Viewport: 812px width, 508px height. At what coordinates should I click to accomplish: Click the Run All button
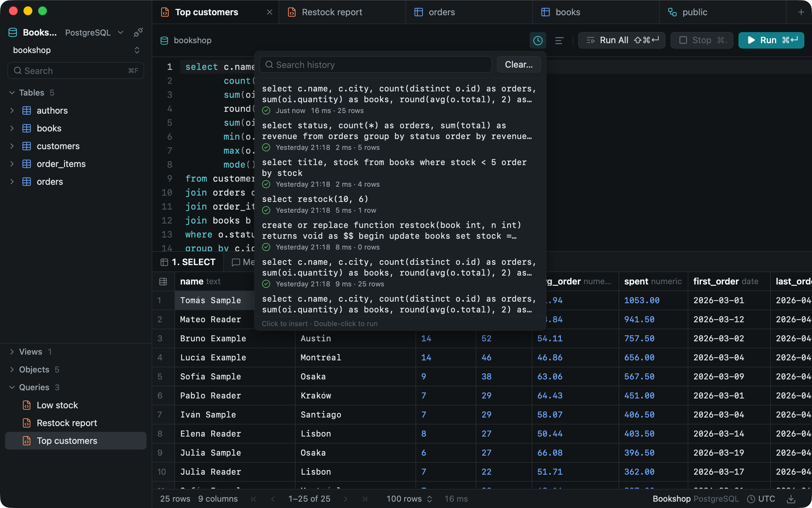coord(621,40)
